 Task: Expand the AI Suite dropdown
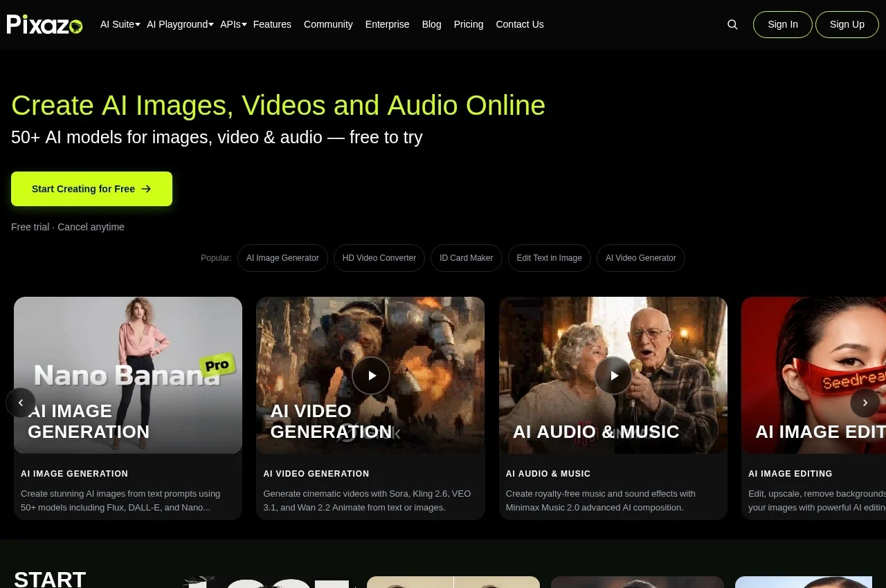(120, 24)
